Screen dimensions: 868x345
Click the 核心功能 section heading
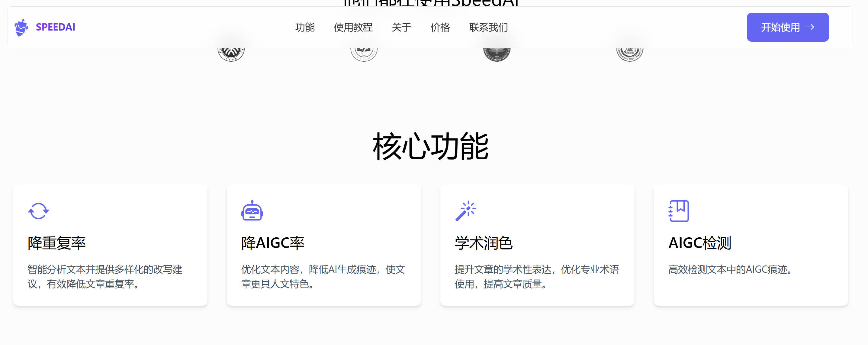(x=430, y=146)
